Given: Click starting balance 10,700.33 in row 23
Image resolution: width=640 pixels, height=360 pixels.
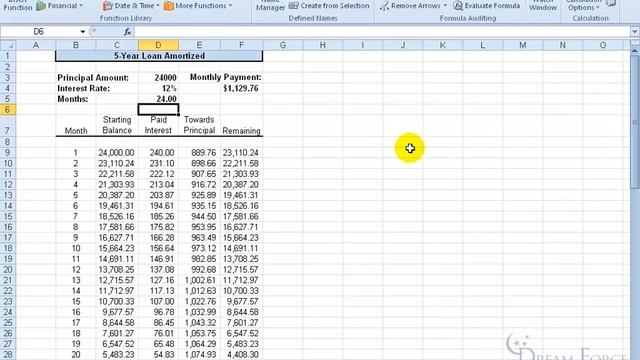Looking at the screenshot, I should tap(117, 301).
